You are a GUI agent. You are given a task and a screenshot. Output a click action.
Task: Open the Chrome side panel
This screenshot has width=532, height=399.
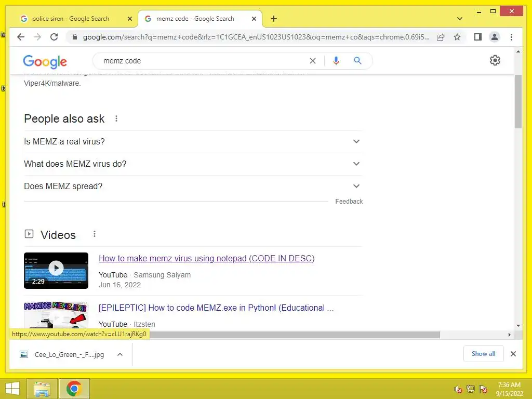[x=478, y=37]
